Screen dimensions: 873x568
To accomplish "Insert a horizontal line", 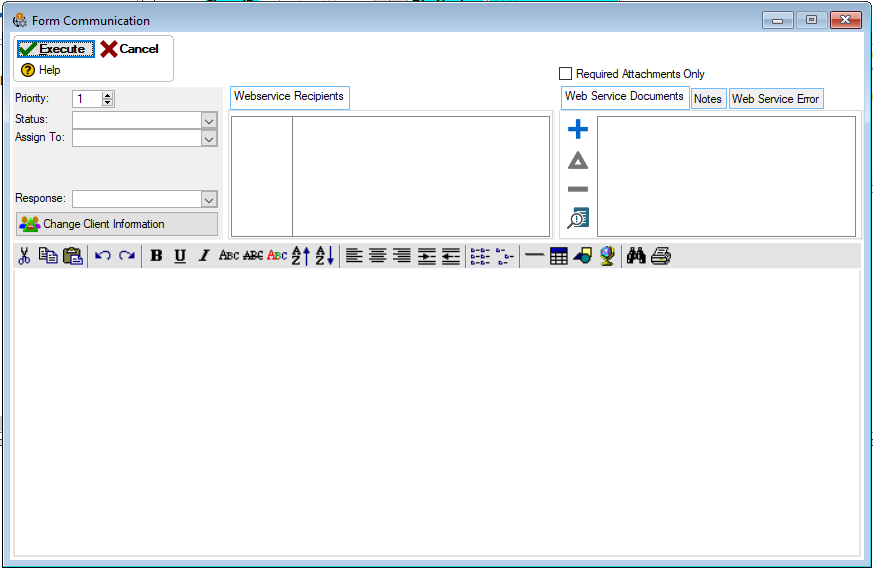I will point(534,255).
